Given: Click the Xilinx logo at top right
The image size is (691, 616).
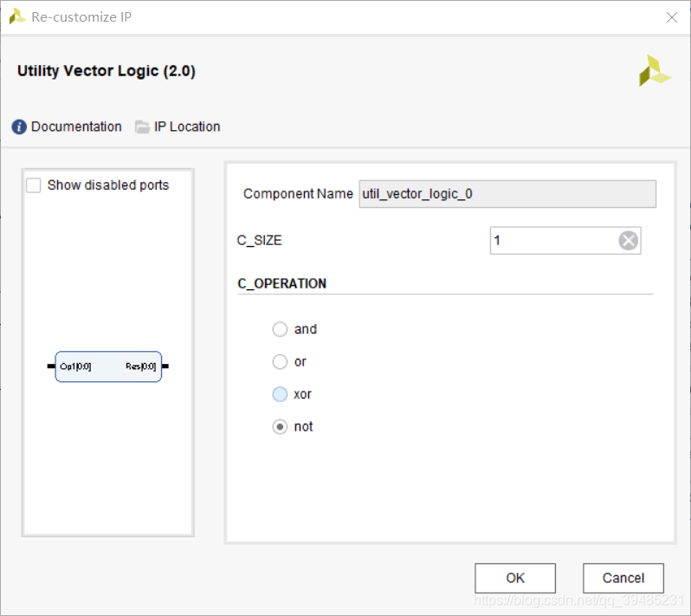Looking at the screenshot, I should pyautogui.click(x=655, y=70).
